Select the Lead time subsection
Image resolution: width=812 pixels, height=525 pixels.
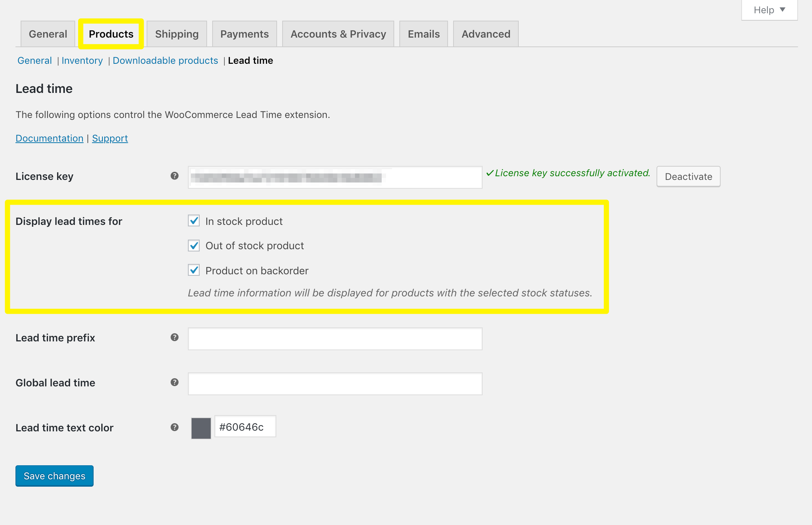pyautogui.click(x=251, y=60)
